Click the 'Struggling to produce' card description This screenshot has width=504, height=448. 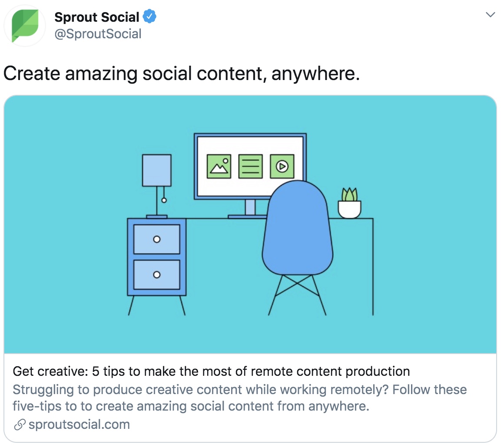(239, 398)
